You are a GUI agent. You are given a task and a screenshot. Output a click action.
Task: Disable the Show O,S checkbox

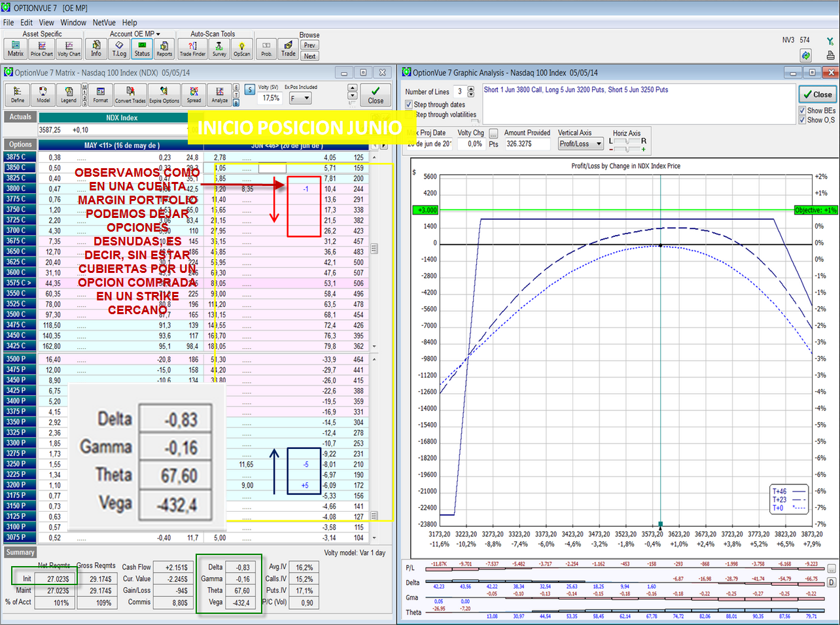(x=802, y=120)
